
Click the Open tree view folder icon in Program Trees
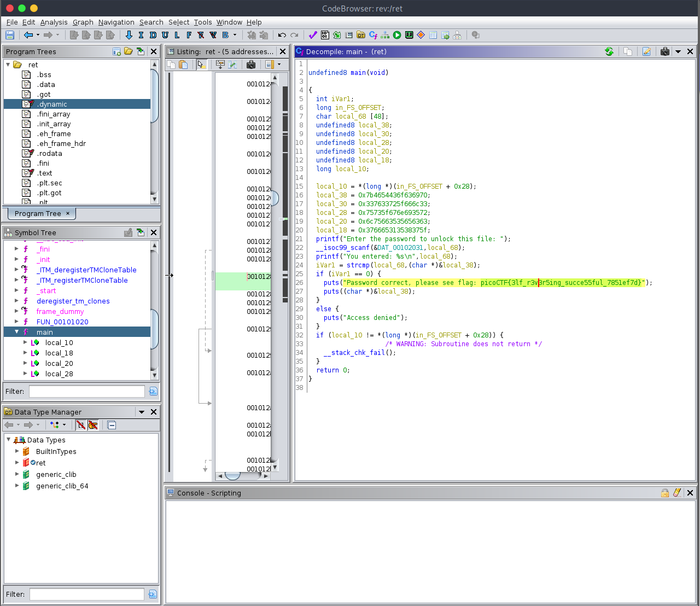click(x=129, y=51)
